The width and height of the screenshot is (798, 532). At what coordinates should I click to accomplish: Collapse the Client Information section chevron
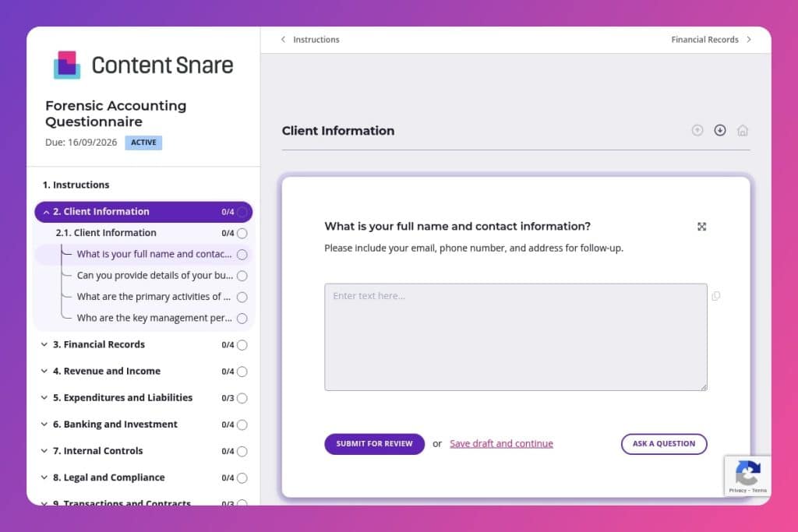pyautogui.click(x=46, y=212)
